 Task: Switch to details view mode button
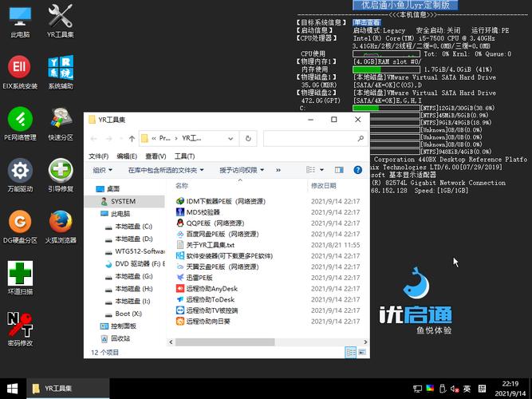point(350,353)
